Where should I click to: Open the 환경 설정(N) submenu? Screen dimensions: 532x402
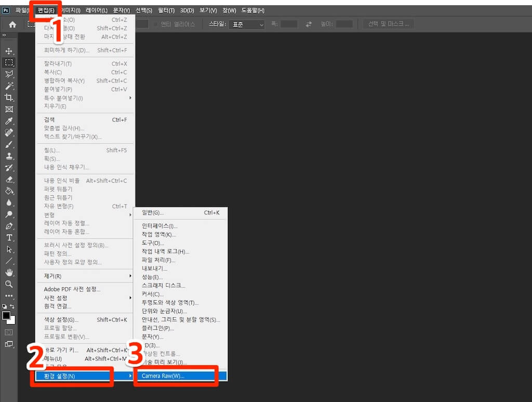(85, 376)
